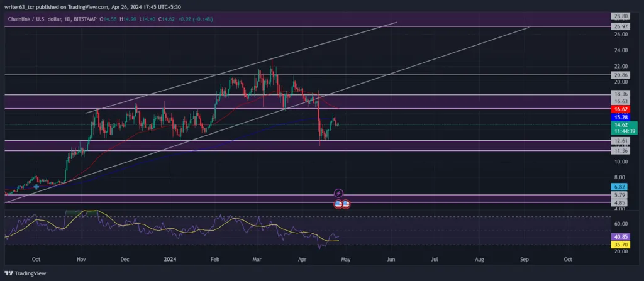
Task: Click the Jun label on time axis
Action: [x=391, y=260]
